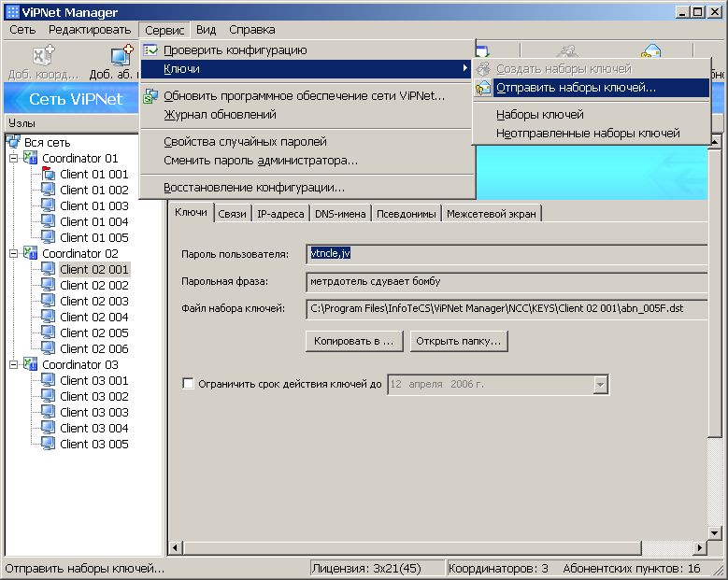Image resolution: width=728 pixels, height=580 pixels.
Task: Click the Client 01 005 computer icon
Action: pos(48,237)
